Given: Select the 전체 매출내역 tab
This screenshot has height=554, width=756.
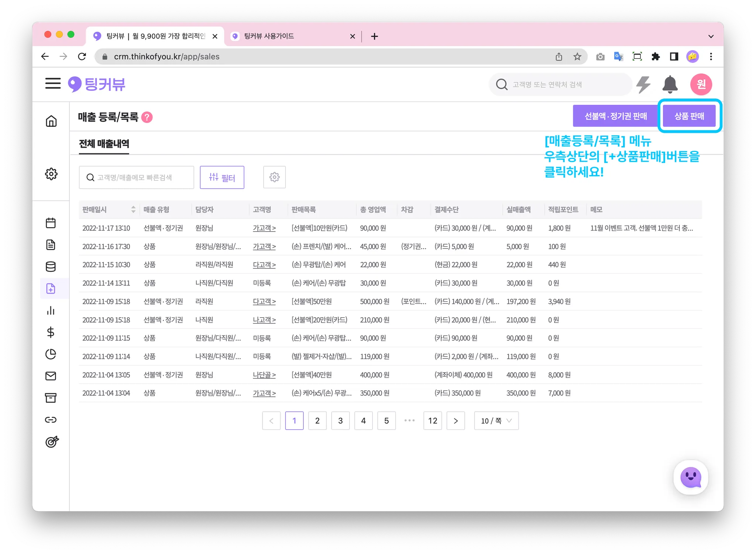Looking at the screenshot, I should 104,144.
